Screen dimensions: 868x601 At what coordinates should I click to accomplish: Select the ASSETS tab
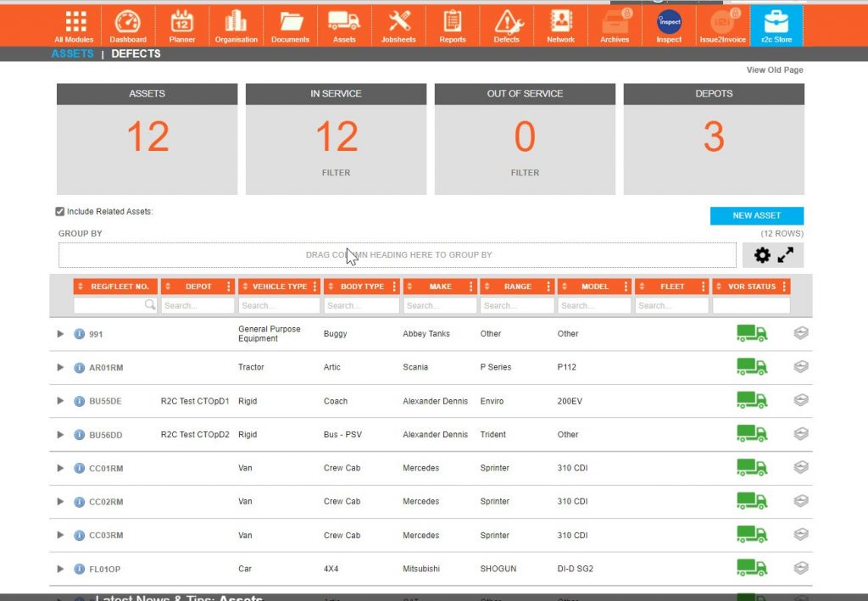tap(71, 53)
